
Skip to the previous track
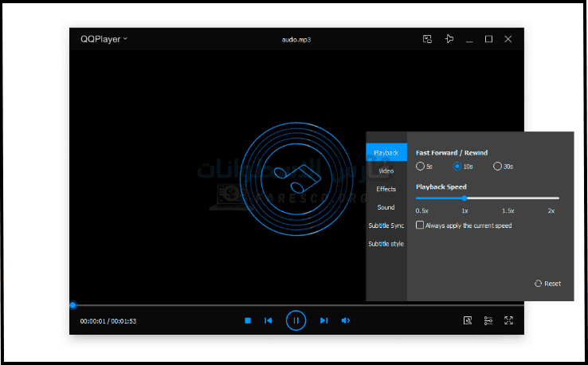coord(269,320)
